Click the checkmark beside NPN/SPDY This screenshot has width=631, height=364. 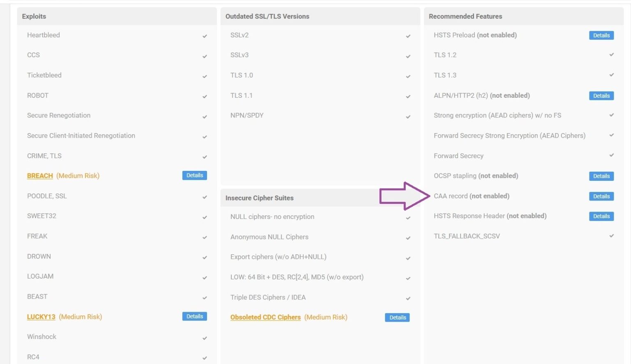408,116
